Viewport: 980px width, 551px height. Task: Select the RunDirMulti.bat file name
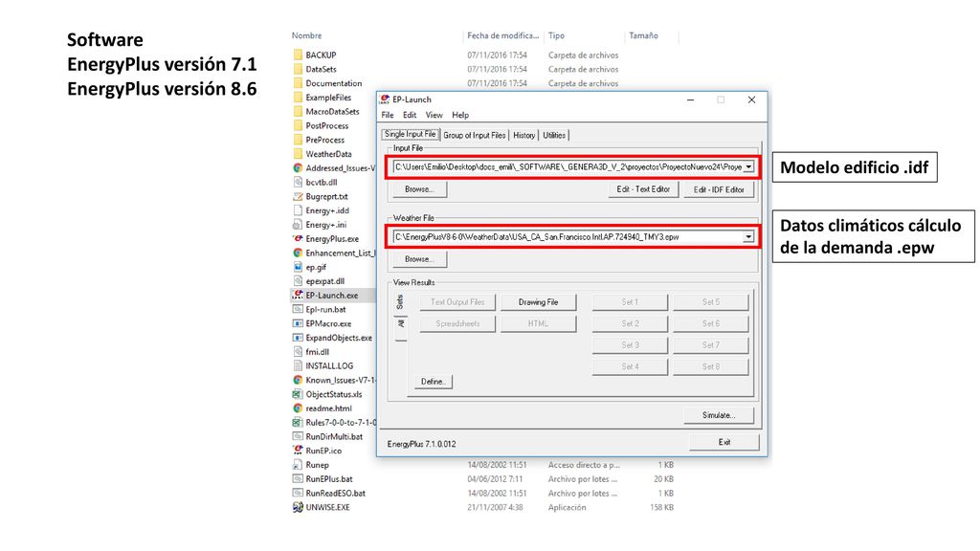pyautogui.click(x=334, y=436)
